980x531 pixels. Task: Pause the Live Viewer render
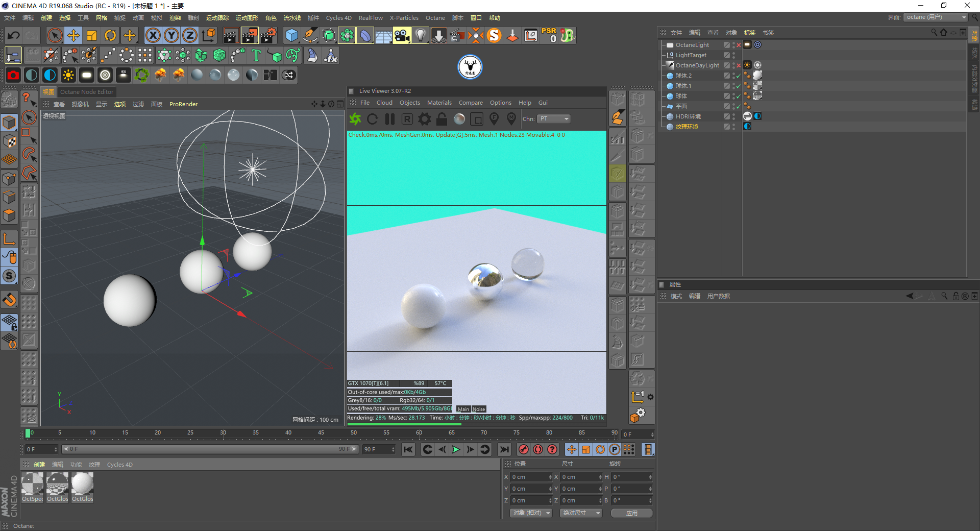point(390,119)
